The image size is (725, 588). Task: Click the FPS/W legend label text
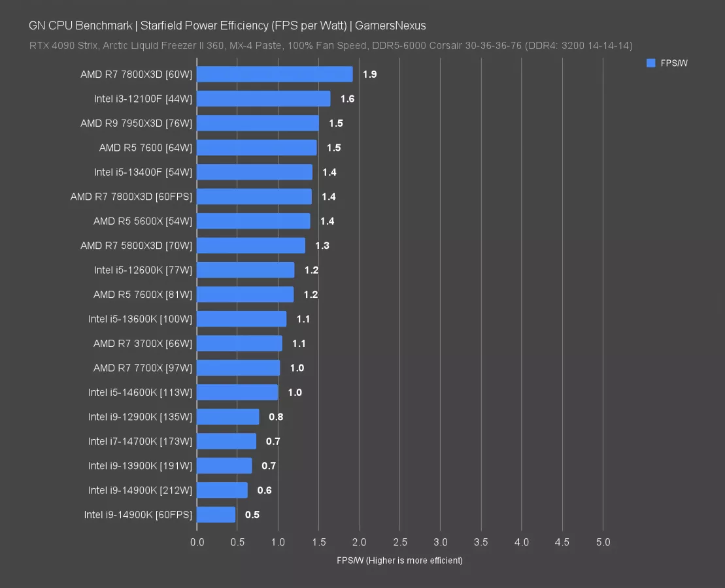point(673,63)
